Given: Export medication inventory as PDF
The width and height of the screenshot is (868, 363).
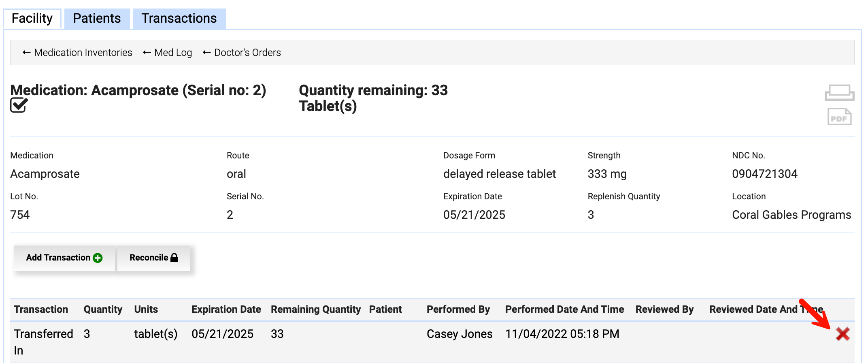Looking at the screenshot, I should pos(839,117).
